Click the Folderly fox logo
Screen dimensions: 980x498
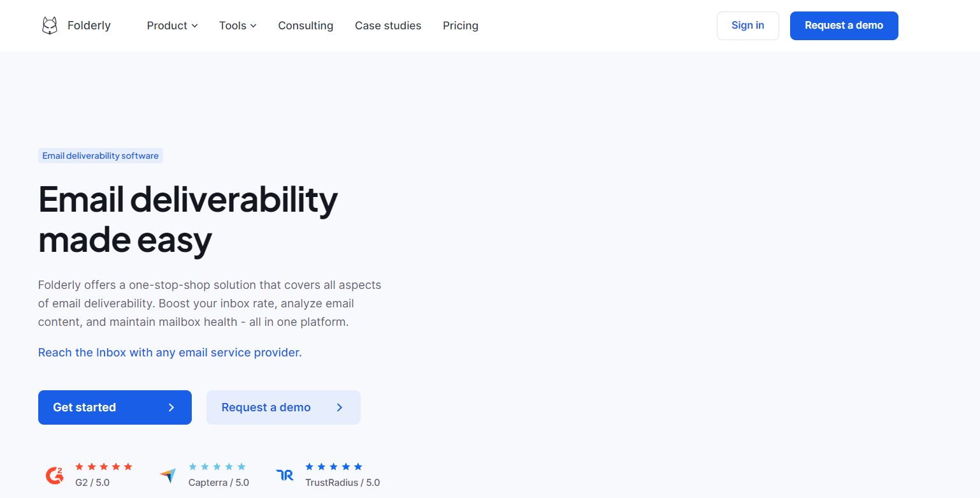[x=50, y=25]
